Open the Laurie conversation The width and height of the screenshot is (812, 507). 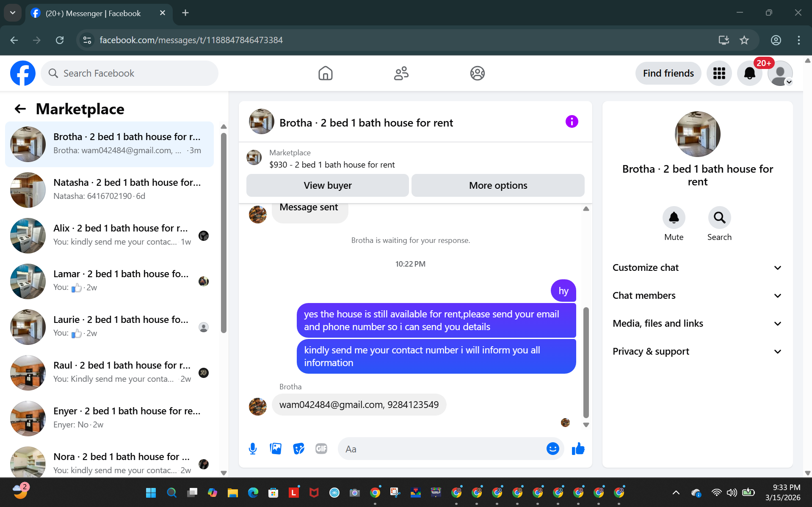[x=109, y=327]
